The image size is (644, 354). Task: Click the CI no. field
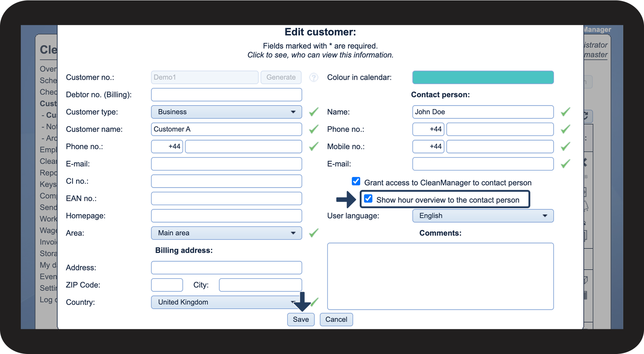tap(226, 181)
